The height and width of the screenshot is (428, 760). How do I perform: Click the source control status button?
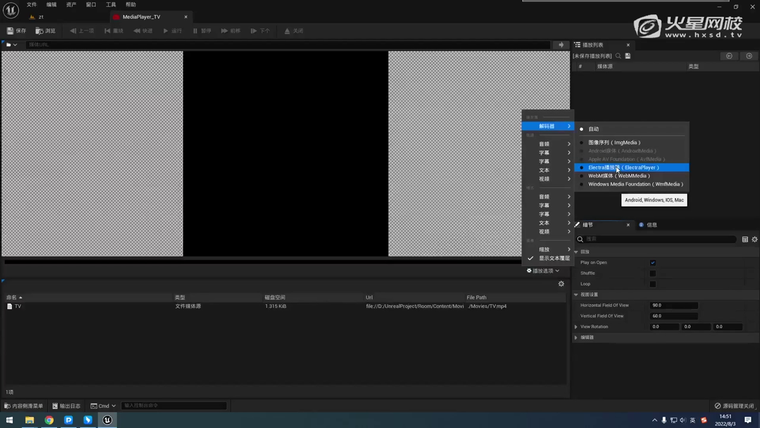click(x=734, y=406)
